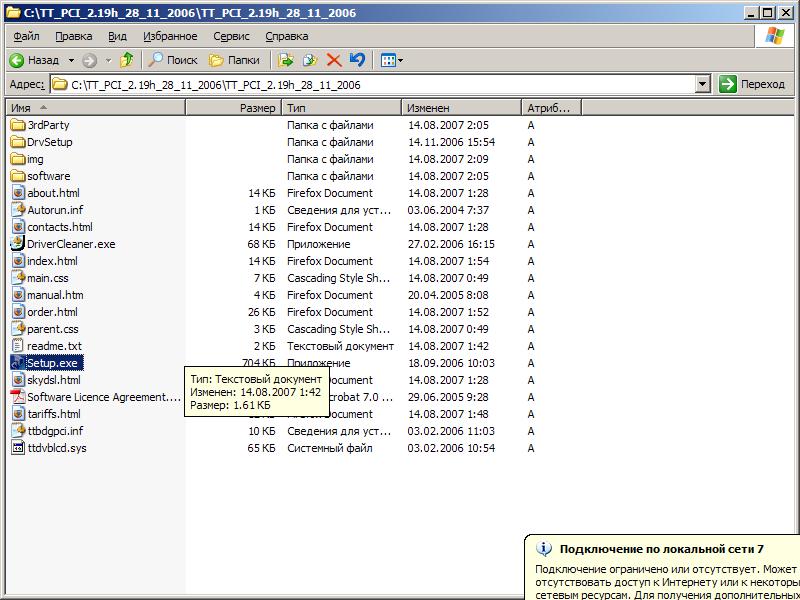Open the Сервис menu

click(x=231, y=36)
